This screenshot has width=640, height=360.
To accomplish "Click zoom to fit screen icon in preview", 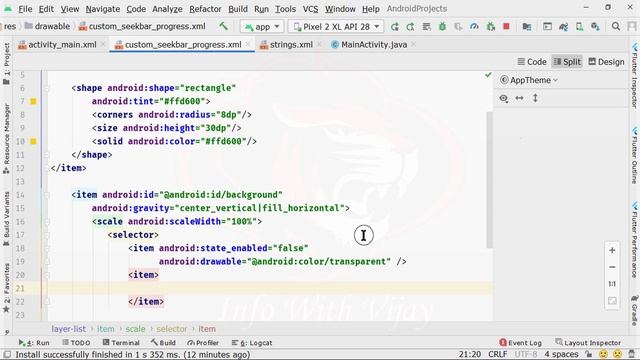I will tap(612, 301).
